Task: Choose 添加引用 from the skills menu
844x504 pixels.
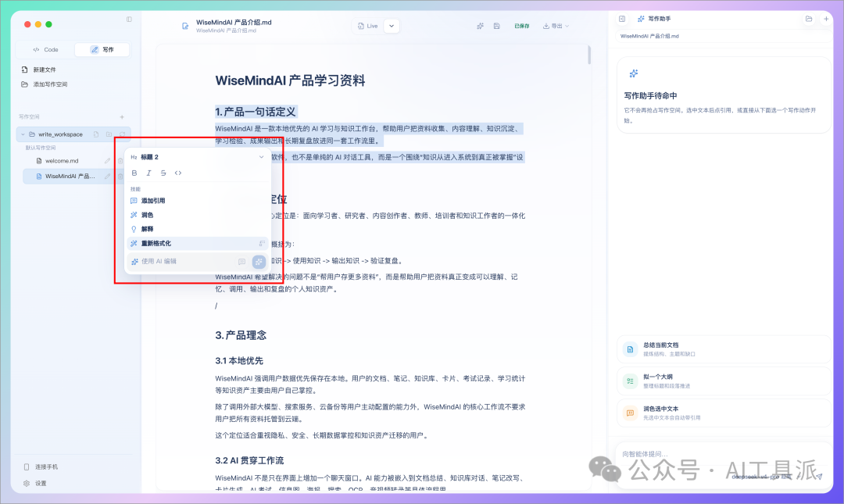Action: [197, 200]
